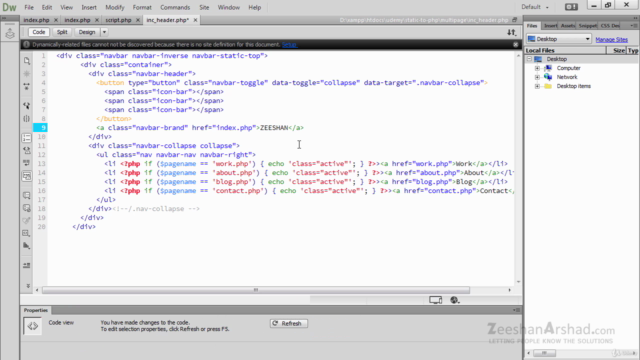Open the Files panel tab
The width and height of the screenshot is (640, 360).
532,26
